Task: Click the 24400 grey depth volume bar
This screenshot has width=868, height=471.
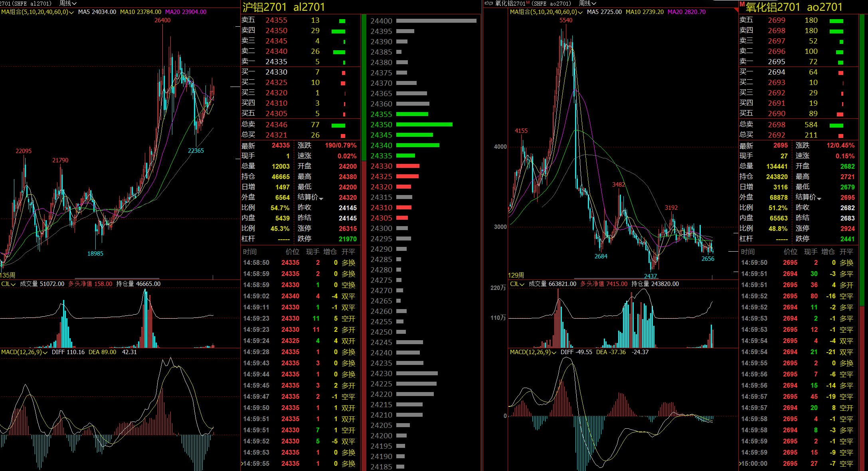Action: click(x=436, y=21)
